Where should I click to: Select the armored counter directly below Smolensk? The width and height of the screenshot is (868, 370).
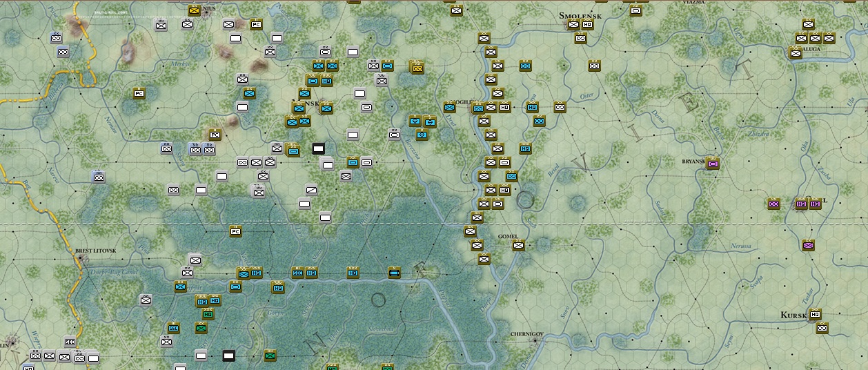[580, 39]
